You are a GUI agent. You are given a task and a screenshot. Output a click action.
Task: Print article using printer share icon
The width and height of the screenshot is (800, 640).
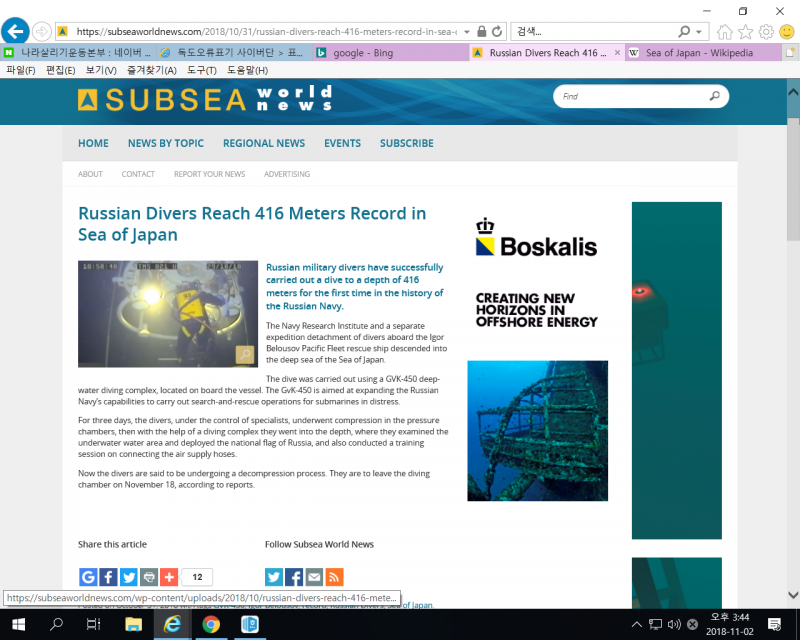(x=149, y=577)
